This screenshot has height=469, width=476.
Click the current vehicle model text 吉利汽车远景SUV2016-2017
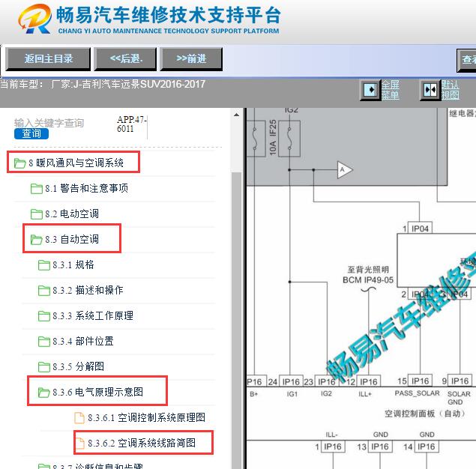point(143,84)
